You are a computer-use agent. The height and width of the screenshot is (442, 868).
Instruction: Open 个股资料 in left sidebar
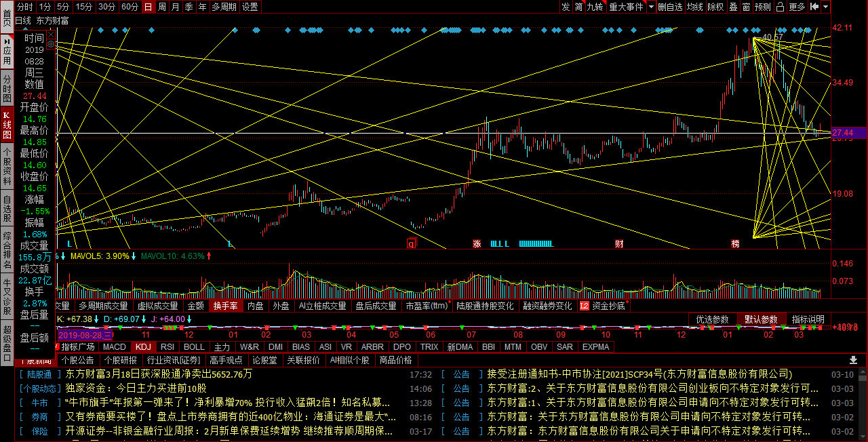(7, 165)
